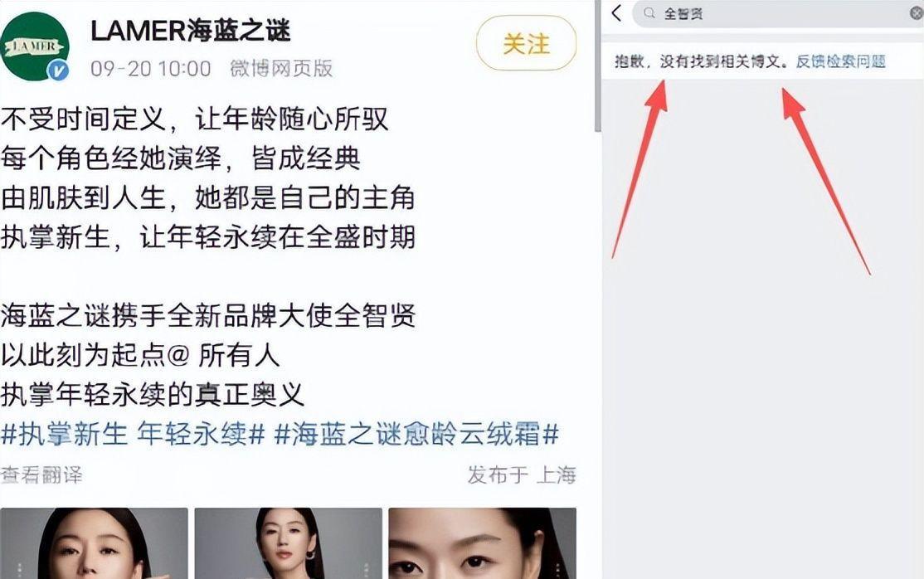The image size is (924, 579).
Task: Open the 微博网页版 source link
Action: click(281, 69)
